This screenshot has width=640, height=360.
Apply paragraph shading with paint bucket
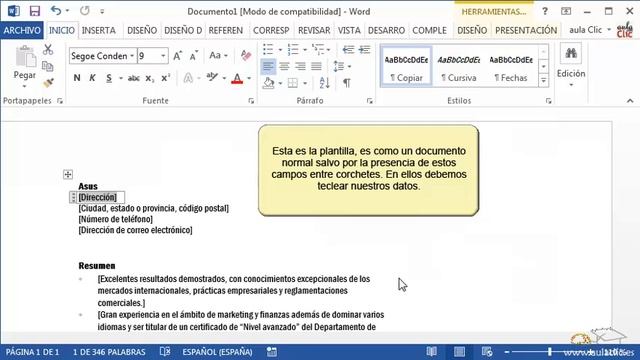point(268,83)
